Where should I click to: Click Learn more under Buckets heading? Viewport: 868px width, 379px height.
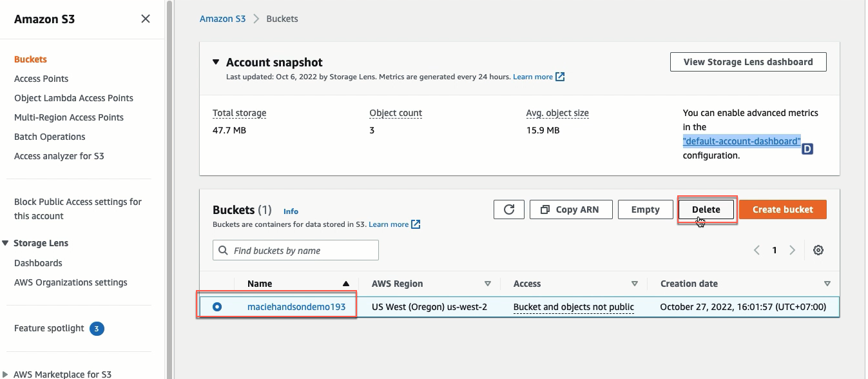(x=389, y=224)
